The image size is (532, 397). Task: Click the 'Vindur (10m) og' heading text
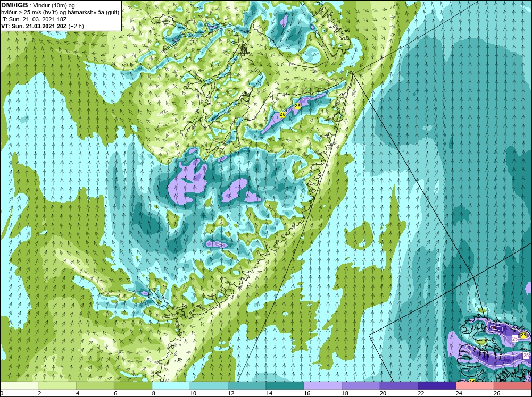click(x=55, y=6)
